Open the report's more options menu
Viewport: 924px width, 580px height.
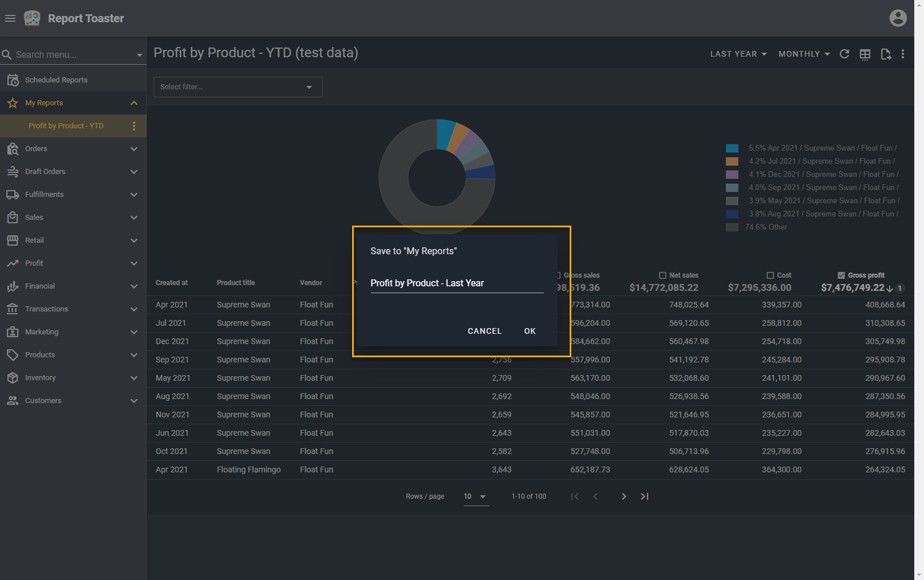click(903, 54)
